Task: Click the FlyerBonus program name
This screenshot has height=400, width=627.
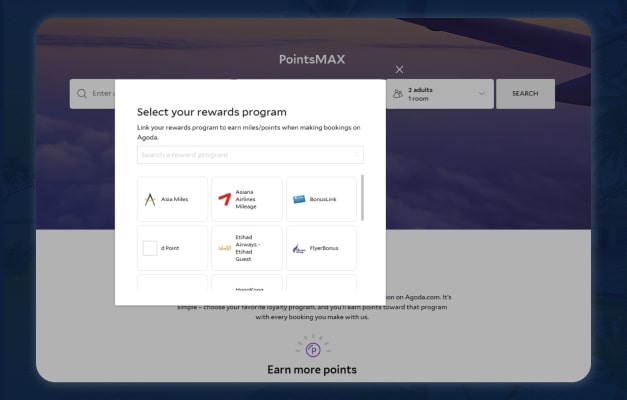Action: click(325, 248)
